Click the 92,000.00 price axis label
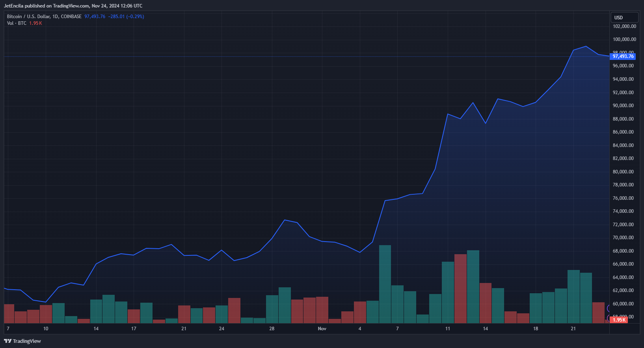The width and height of the screenshot is (644, 348). tap(623, 93)
